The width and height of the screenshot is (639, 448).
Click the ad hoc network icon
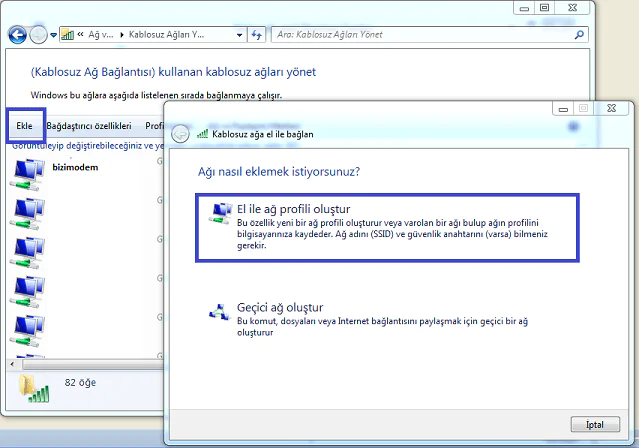tap(217, 311)
